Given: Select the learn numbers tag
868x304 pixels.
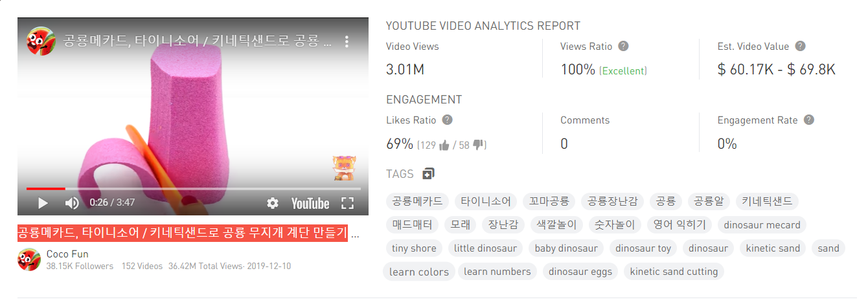Looking at the screenshot, I should pyautogui.click(x=497, y=272).
